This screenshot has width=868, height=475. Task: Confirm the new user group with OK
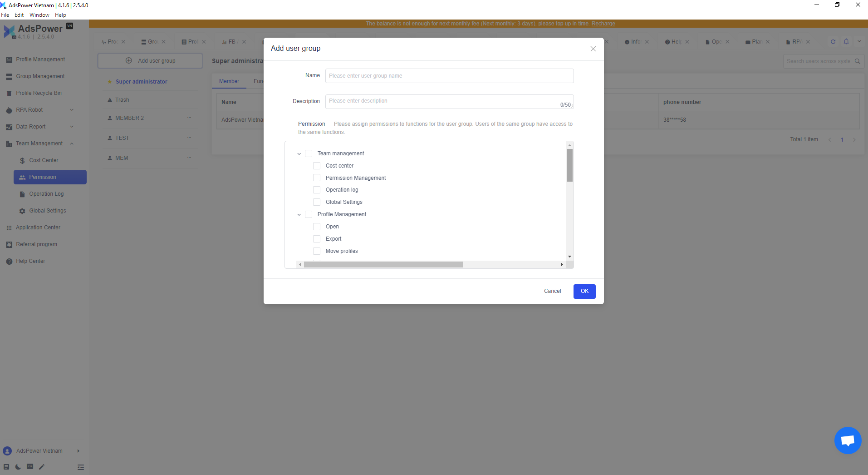[x=584, y=291]
